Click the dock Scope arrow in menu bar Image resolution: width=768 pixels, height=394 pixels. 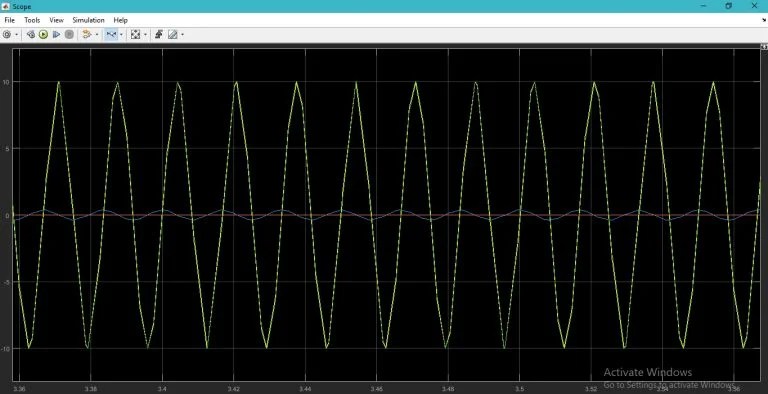click(x=764, y=20)
